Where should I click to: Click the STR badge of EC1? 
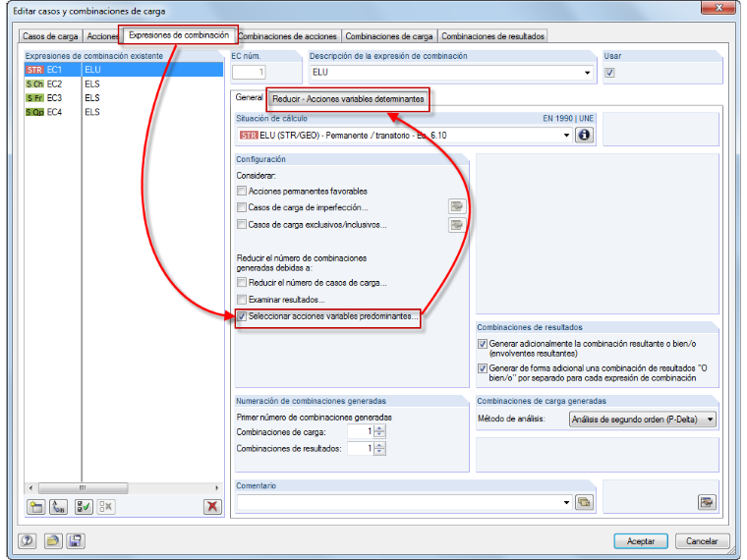[34, 70]
